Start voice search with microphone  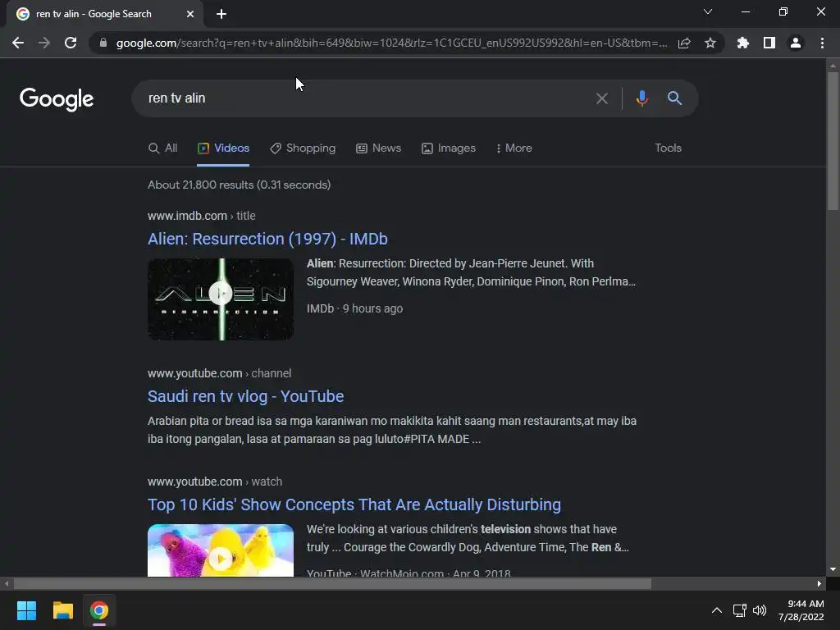(641, 98)
